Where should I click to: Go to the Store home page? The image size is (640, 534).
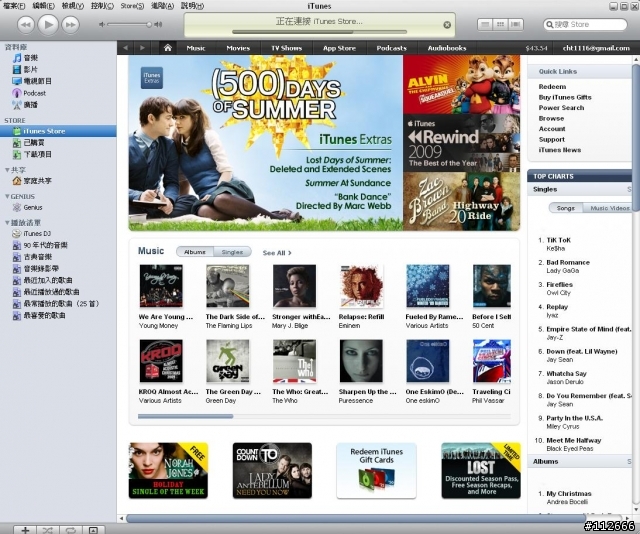167,48
